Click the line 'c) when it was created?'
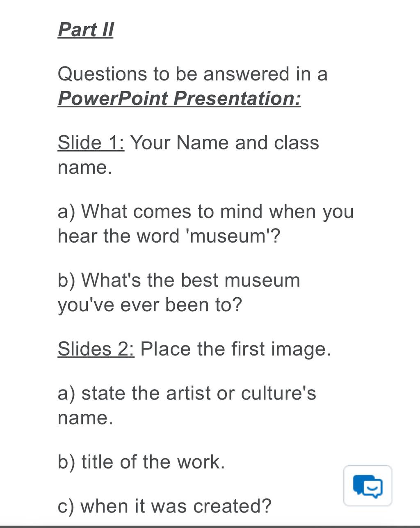420x528 pixels. [164, 506]
